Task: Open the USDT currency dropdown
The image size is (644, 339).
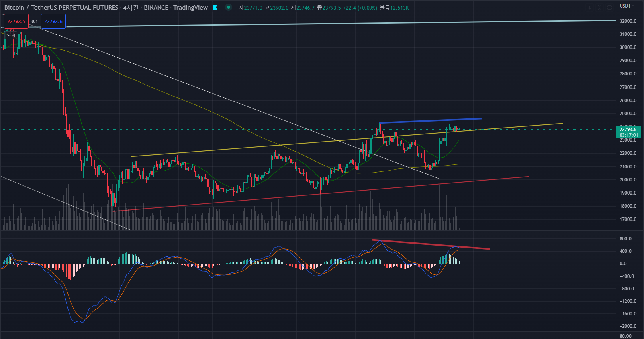Action: (x=627, y=6)
